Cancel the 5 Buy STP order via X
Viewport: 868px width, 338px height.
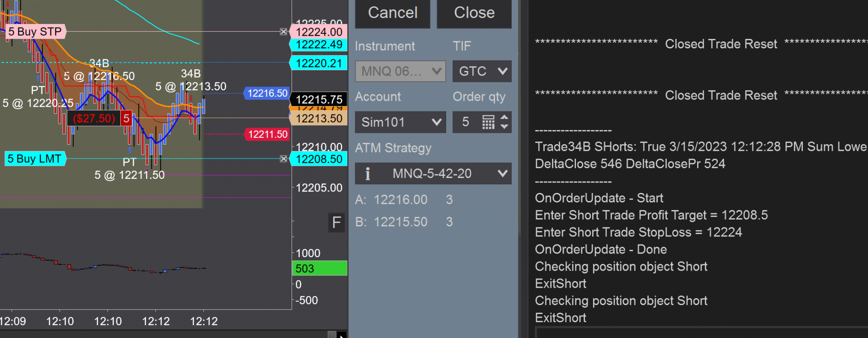click(283, 32)
